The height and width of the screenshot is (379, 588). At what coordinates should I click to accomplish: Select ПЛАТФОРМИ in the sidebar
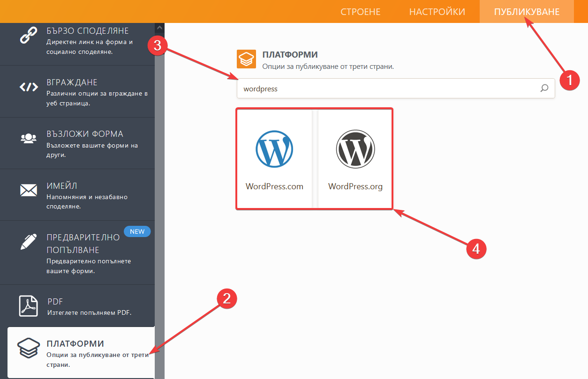81,352
